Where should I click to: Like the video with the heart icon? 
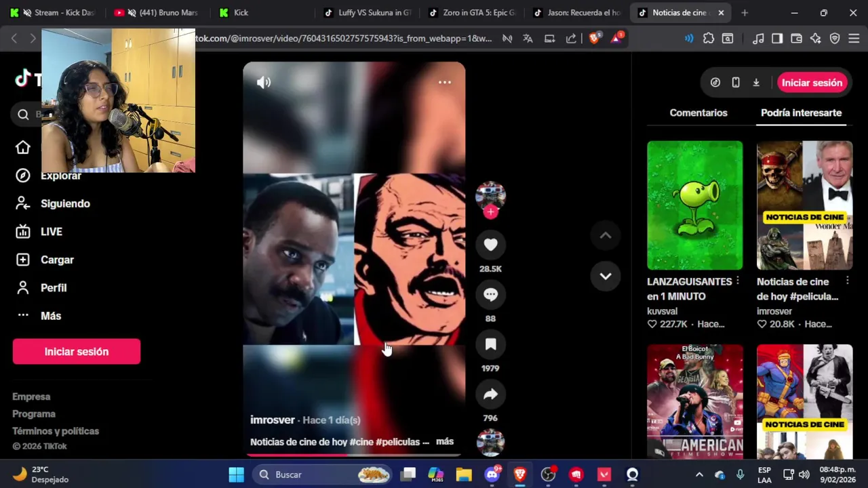[x=490, y=245]
